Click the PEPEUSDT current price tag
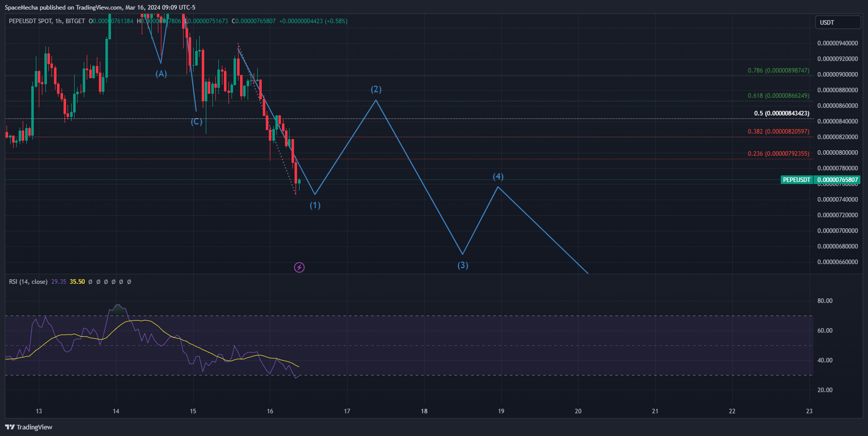This screenshot has width=868, height=436. click(820, 180)
